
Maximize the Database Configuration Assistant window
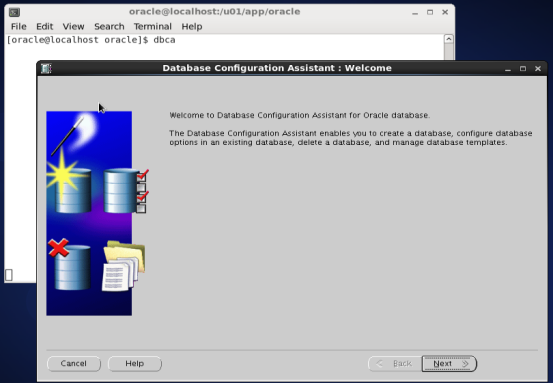tap(523, 69)
